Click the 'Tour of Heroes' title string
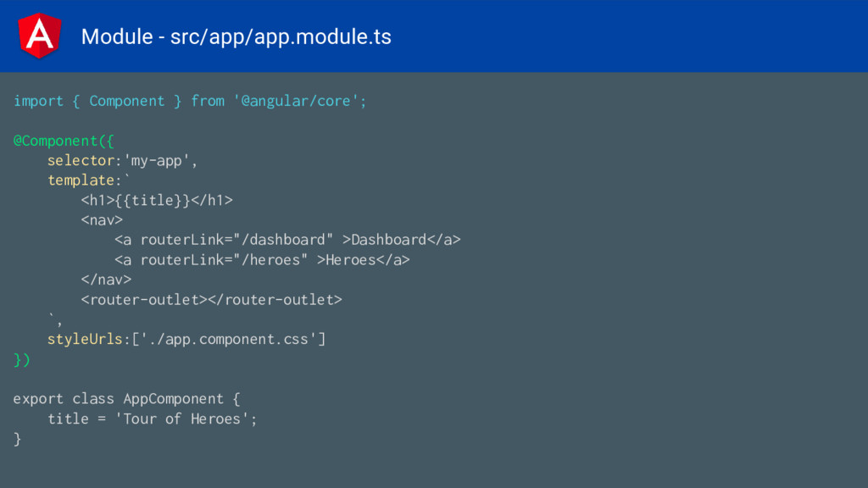Viewport: 868px width, 488px height. point(182,419)
